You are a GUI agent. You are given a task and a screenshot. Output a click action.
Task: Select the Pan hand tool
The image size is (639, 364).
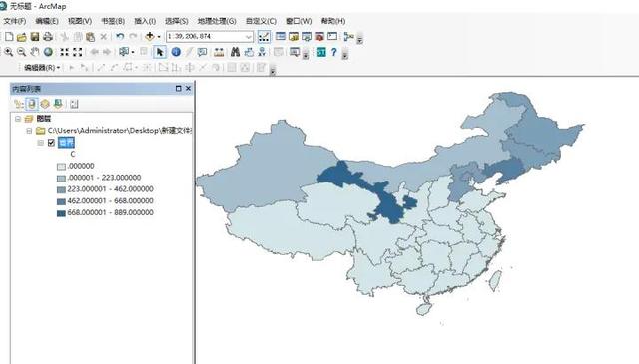coord(35,52)
